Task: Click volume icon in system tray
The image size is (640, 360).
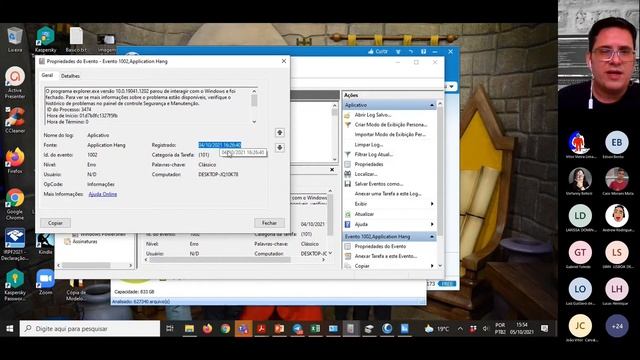Action: [x=485, y=329]
